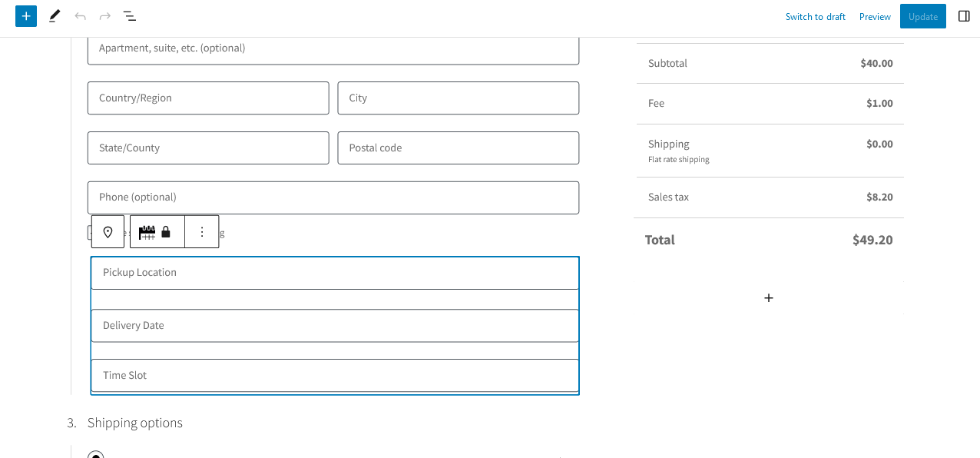
Task: Click the Flat rate shipping text
Action: point(679,160)
